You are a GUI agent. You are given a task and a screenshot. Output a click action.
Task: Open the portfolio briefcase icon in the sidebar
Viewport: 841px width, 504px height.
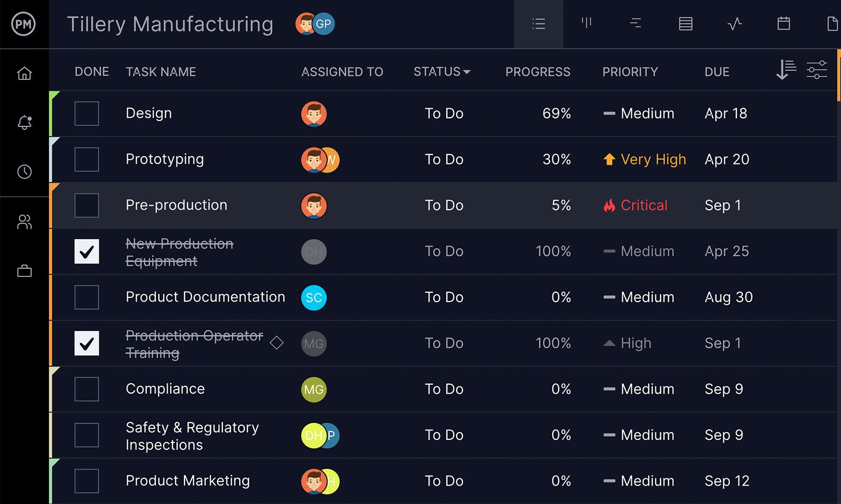pyautogui.click(x=24, y=270)
